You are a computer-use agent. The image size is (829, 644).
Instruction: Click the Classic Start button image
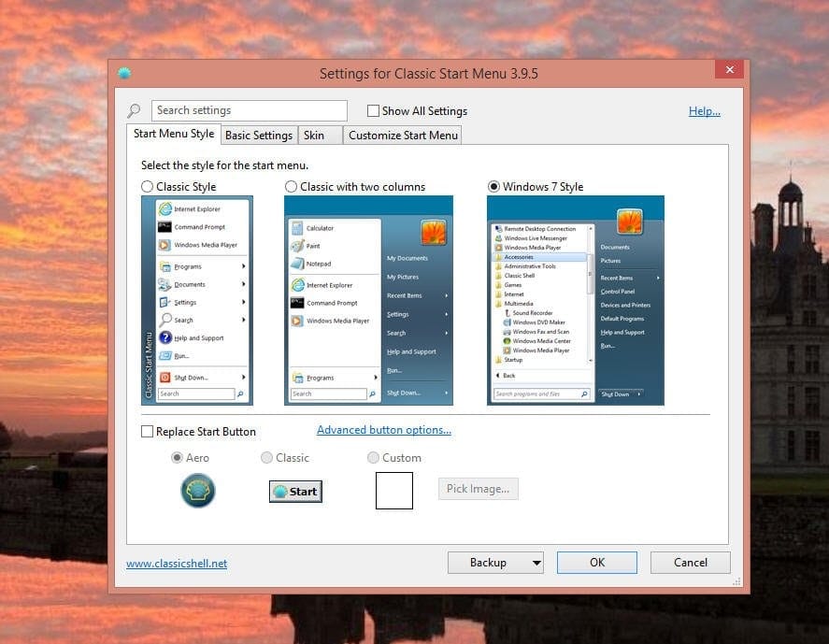pyautogui.click(x=295, y=492)
